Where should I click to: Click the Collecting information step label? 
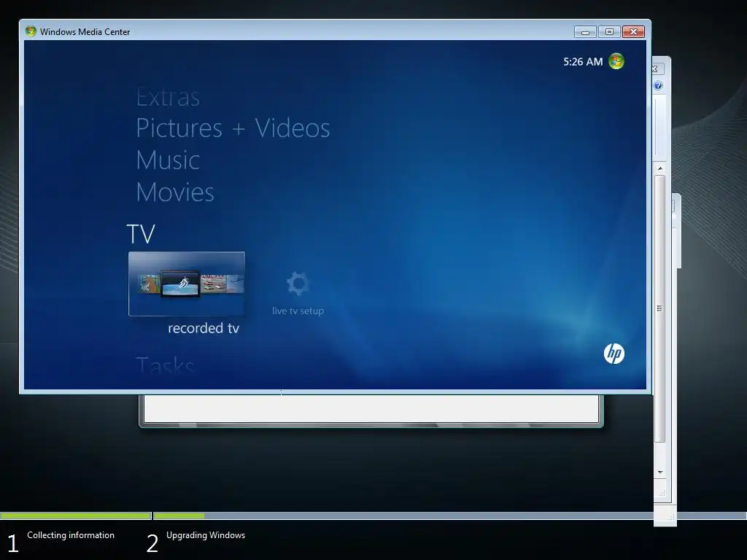point(71,535)
